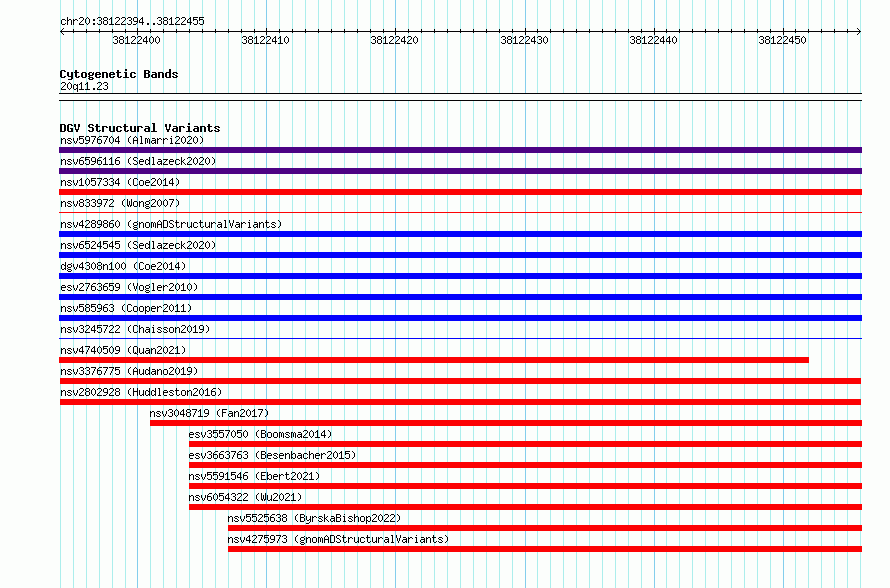Select the nsv6054322 (Wu2021) label

click(x=246, y=497)
